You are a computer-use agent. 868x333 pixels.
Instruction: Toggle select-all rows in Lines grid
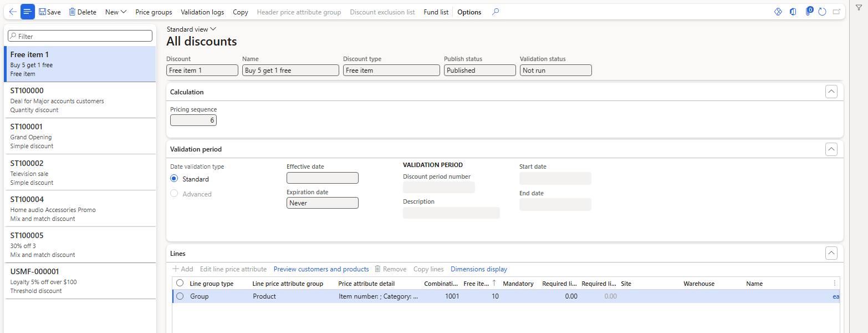[x=180, y=283]
